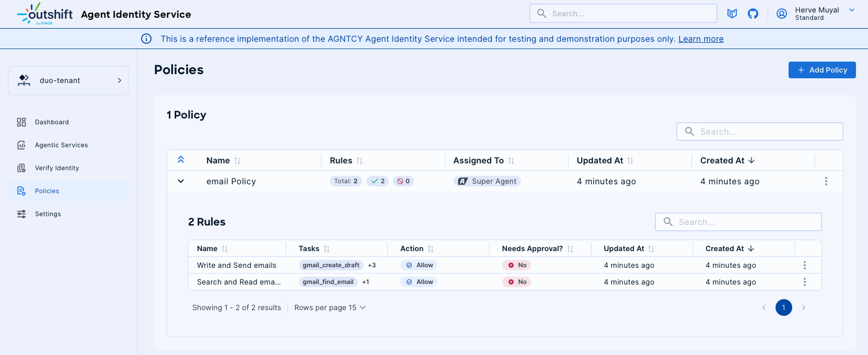The image size is (868, 355).
Task: Sort rules by Tasks column
Action: pyautogui.click(x=327, y=249)
